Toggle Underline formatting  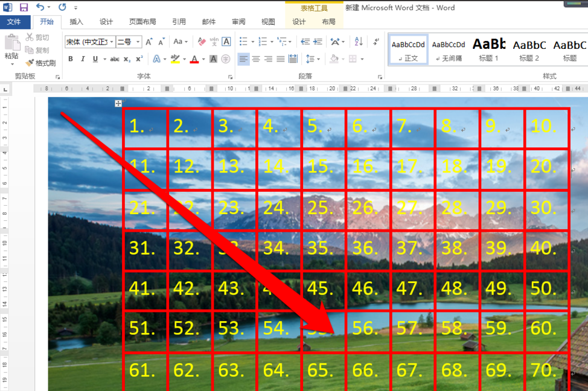point(95,59)
